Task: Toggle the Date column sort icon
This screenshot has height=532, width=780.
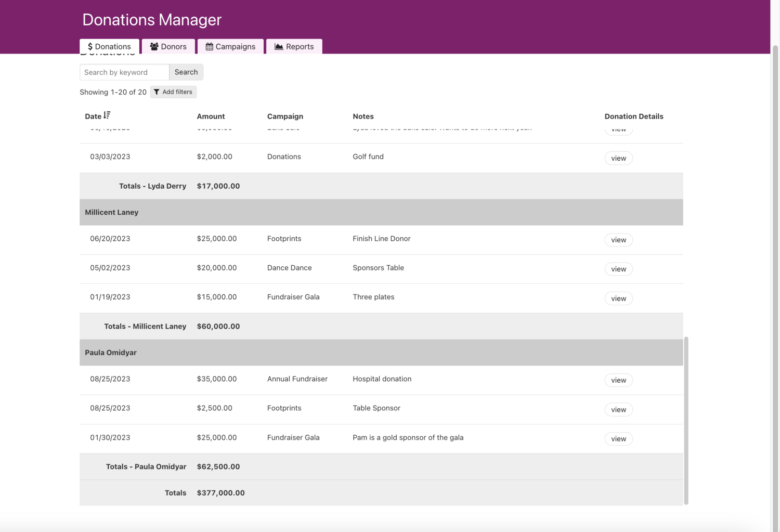Action: pos(107,115)
